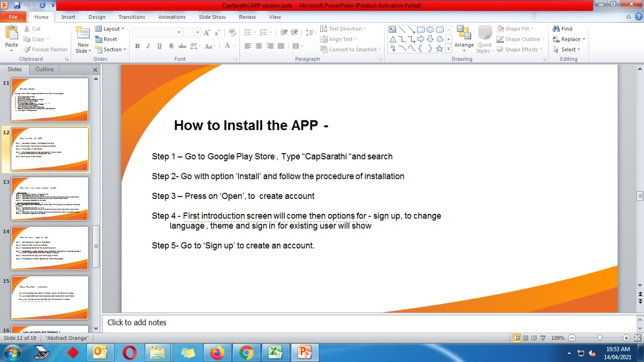Click the Paste clipboard icon
Image resolution: width=644 pixels, height=362 pixels.
coord(11,33)
